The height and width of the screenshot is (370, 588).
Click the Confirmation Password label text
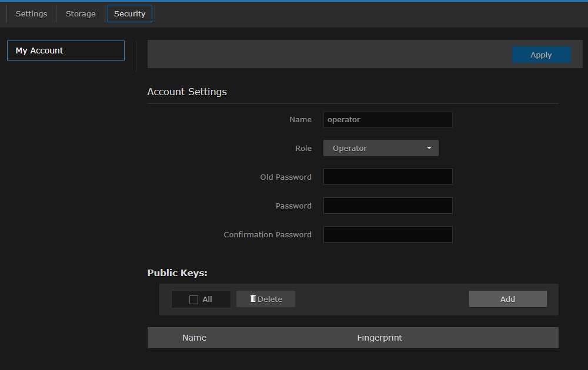(268, 234)
